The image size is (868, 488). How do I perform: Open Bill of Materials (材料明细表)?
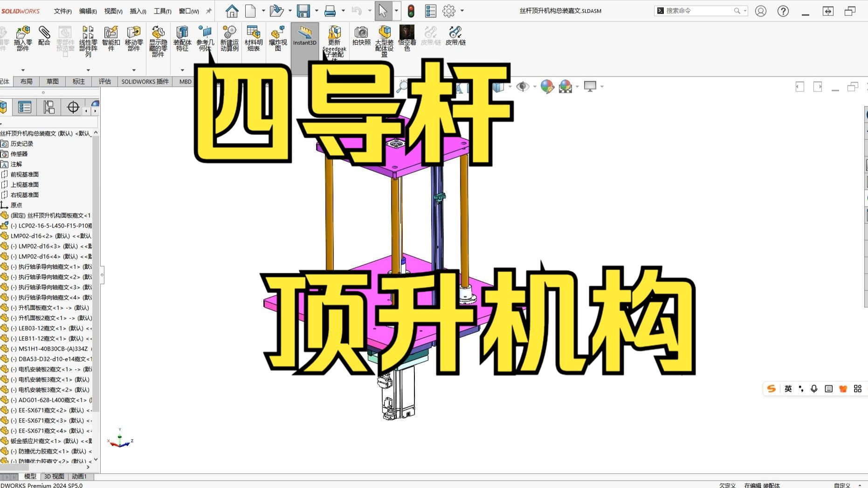tap(254, 38)
